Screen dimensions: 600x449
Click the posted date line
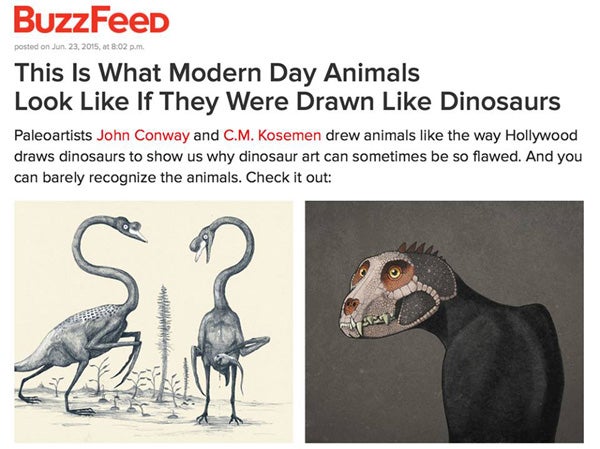click(79, 47)
